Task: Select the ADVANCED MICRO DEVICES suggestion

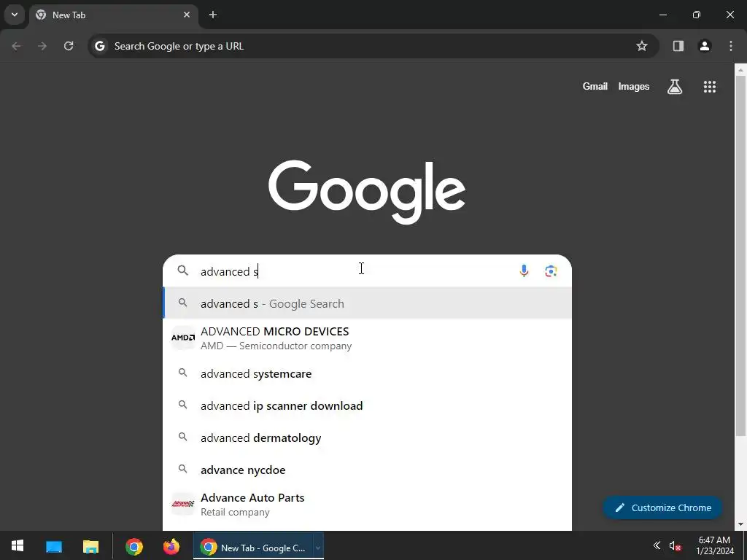Action: click(x=368, y=338)
